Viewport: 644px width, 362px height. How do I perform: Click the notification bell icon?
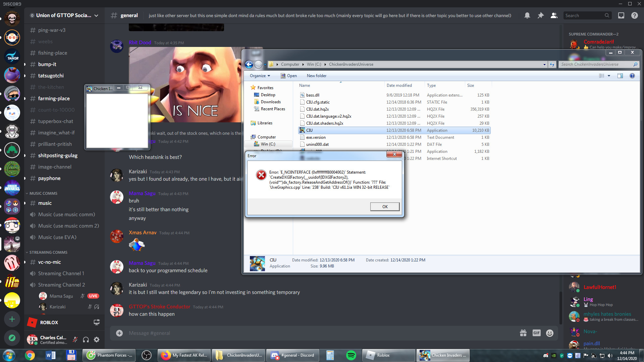527,15
